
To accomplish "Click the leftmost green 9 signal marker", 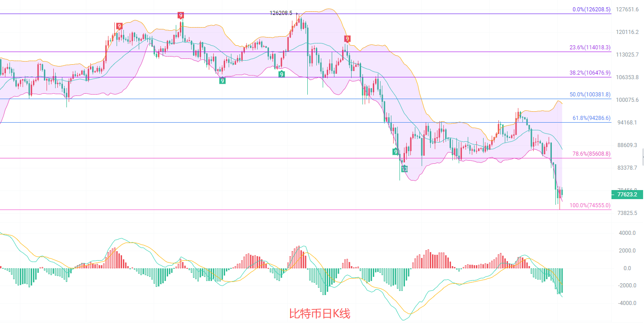I will pyautogui.click(x=222, y=81).
